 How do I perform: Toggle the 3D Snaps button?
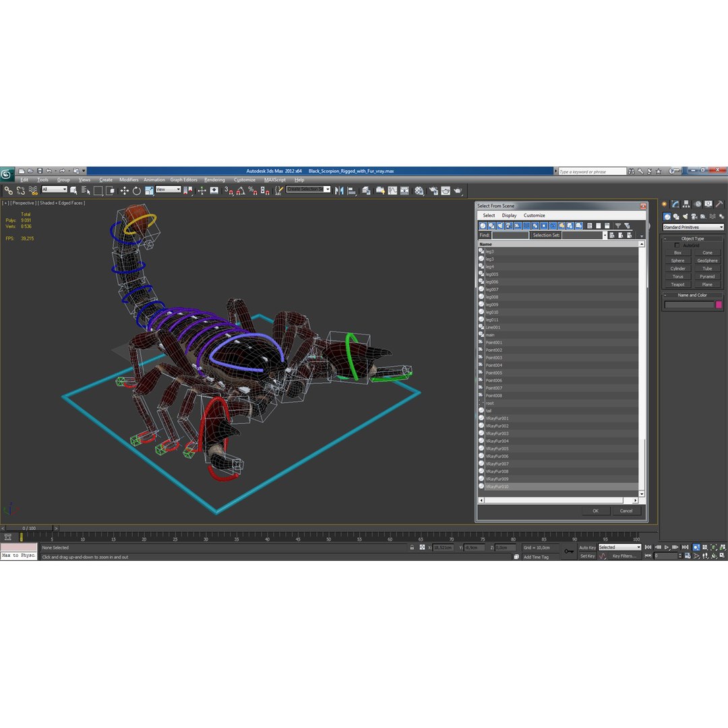(229, 190)
